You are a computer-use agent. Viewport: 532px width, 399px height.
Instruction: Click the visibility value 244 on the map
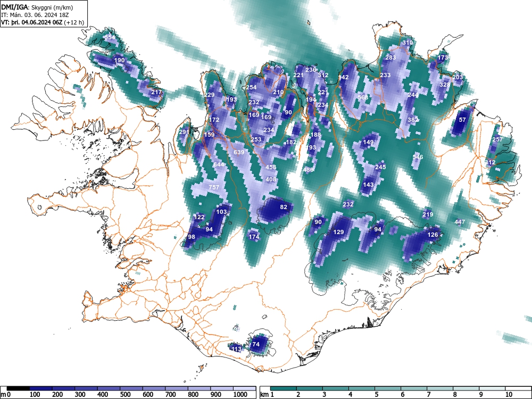coord(413,95)
